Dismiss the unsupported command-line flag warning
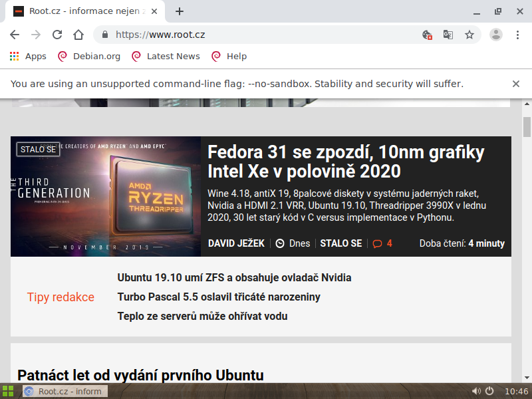532x399 pixels. [x=516, y=84]
